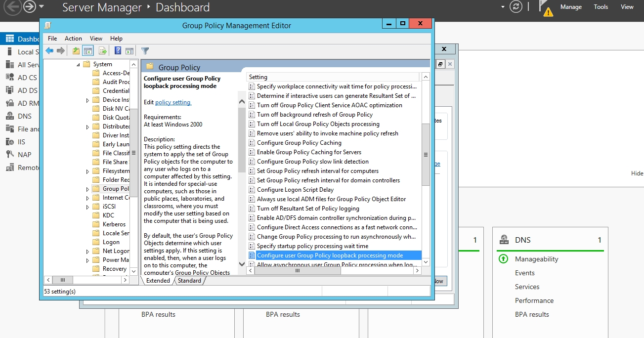The image size is (644, 338).
Task: Click the 'policy setting' edit link
Action: [x=173, y=102]
